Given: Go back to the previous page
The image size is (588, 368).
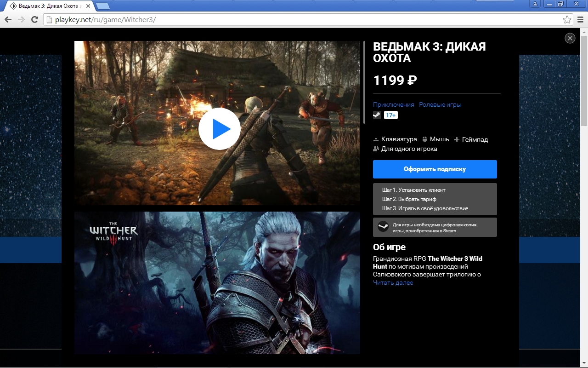Looking at the screenshot, I should click(8, 19).
